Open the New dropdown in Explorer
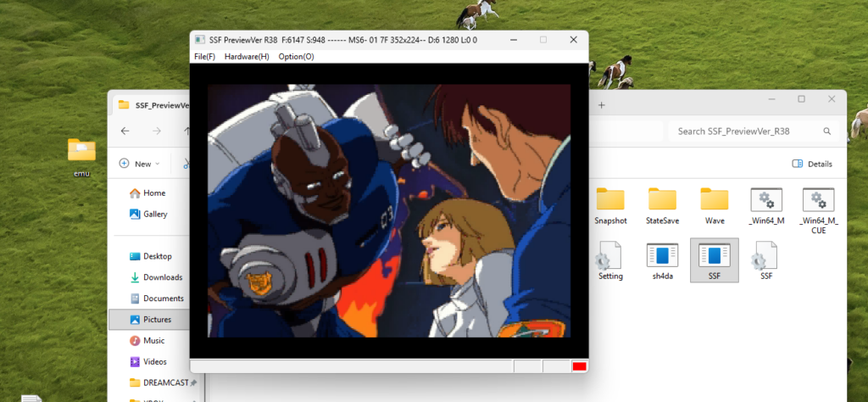This screenshot has width=868, height=402. tap(140, 164)
